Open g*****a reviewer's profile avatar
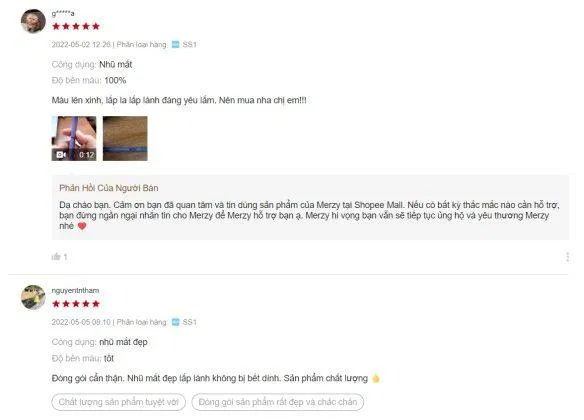Viewport: 584px width, 420px height. tap(33, 21)
